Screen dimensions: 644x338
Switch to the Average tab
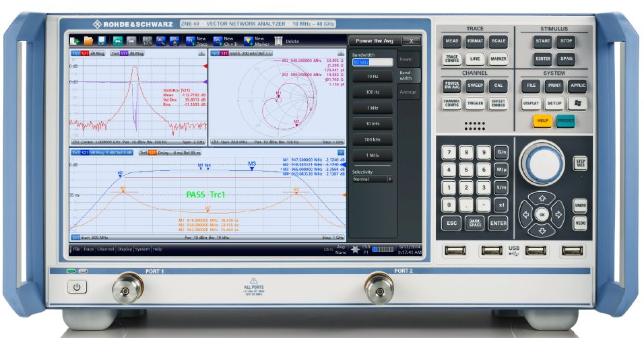point(408,92)
